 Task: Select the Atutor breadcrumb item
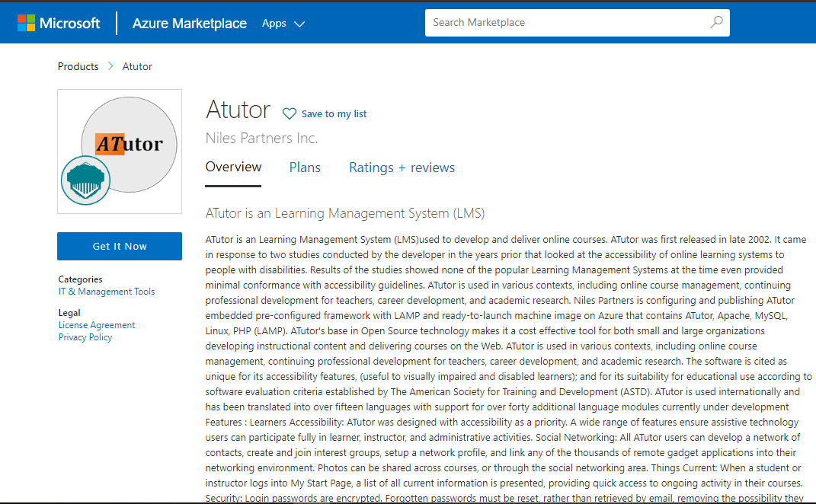point(137,66)
